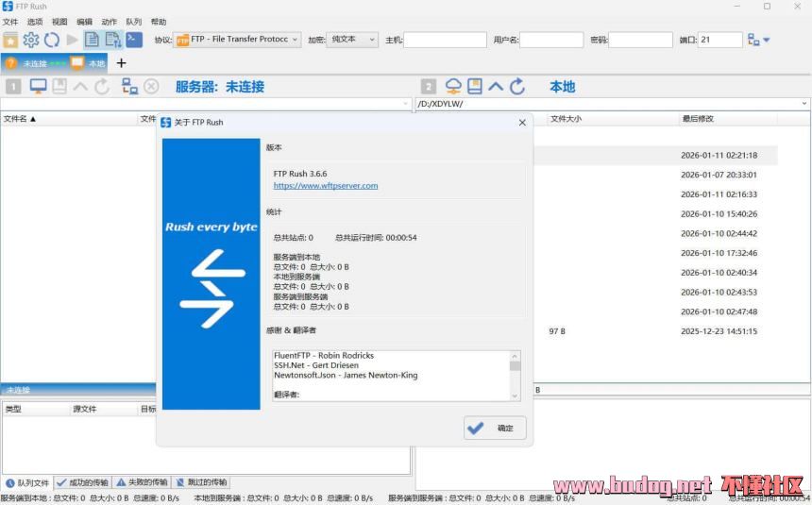Open options via the gear toolbar icon
The width and height of the screenshot is (812, 505).
pyautogui.click(x=31, y=40)
